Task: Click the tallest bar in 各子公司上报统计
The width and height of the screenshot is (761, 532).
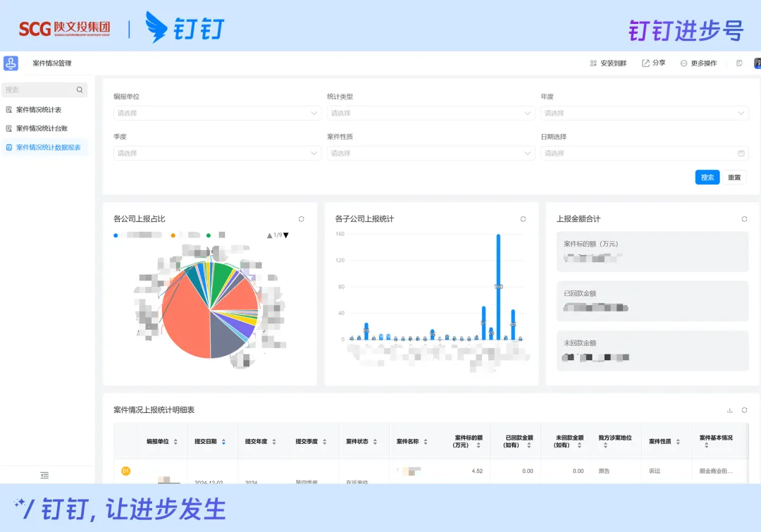Action: pos(498,287)
